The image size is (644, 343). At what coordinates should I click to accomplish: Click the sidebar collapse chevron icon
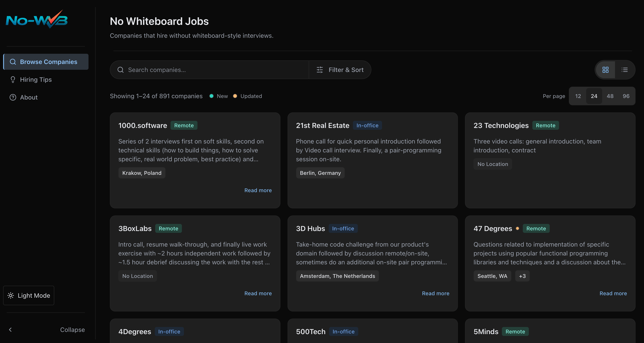10,329
